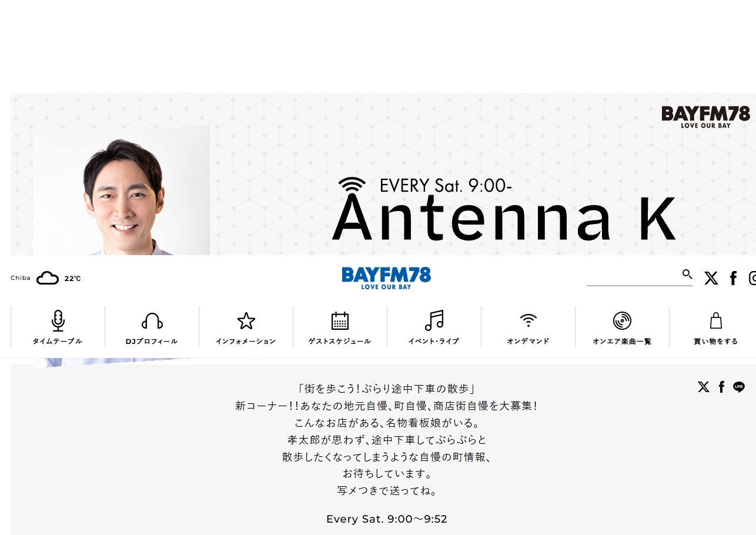The image size is (756, 535).
Task: Click the black BAYFM78 banner logo
Action: 705,116
